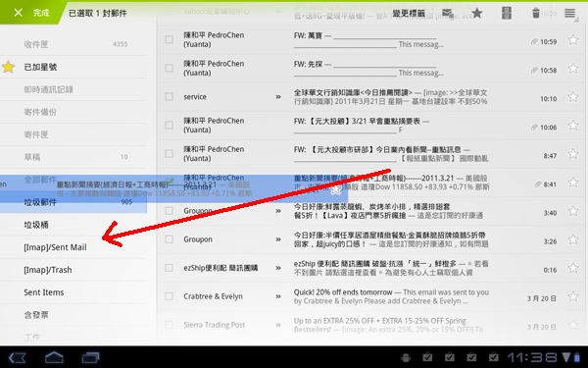
Task: Select the Sent Items label
Action: pos(73,292)
